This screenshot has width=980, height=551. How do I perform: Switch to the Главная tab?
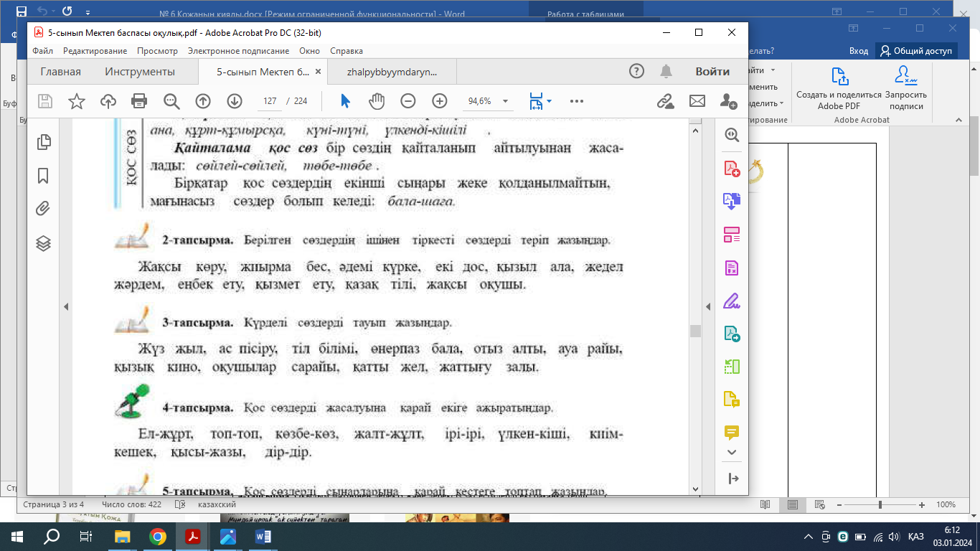coord(60,72)
